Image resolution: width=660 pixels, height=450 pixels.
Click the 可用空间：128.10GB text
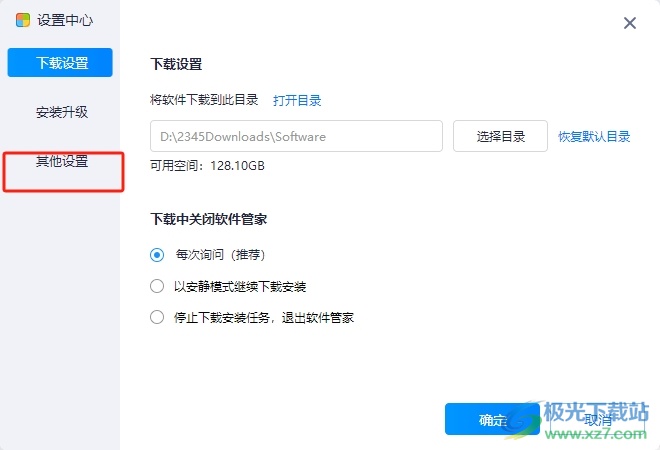[207, 166]
